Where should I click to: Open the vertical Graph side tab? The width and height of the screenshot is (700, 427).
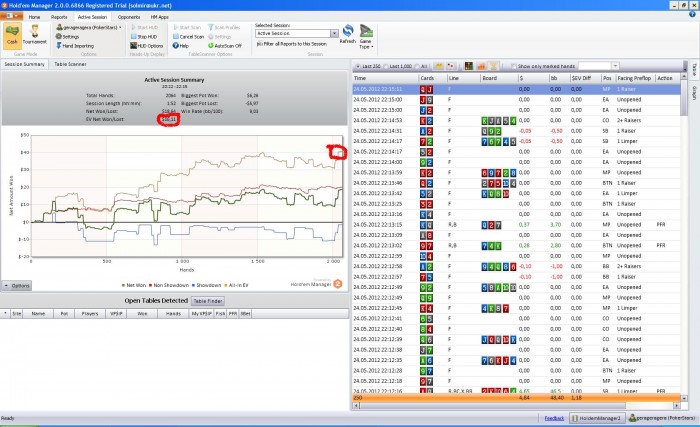(694, 92)
